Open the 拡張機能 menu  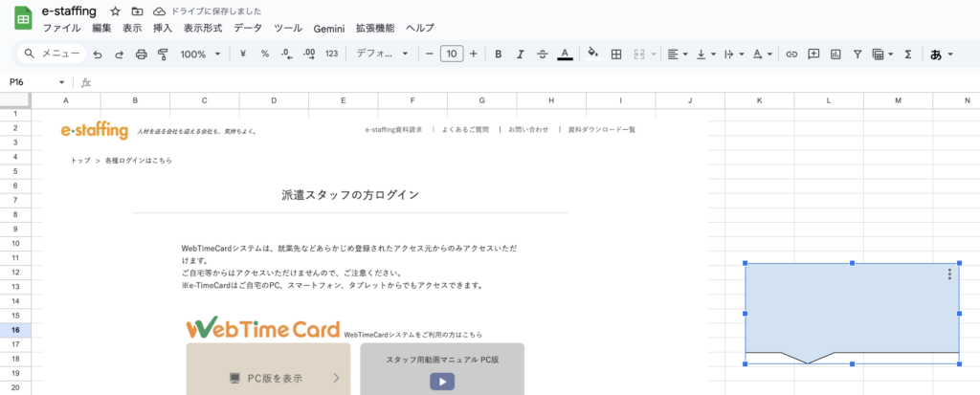click(374, 29)
